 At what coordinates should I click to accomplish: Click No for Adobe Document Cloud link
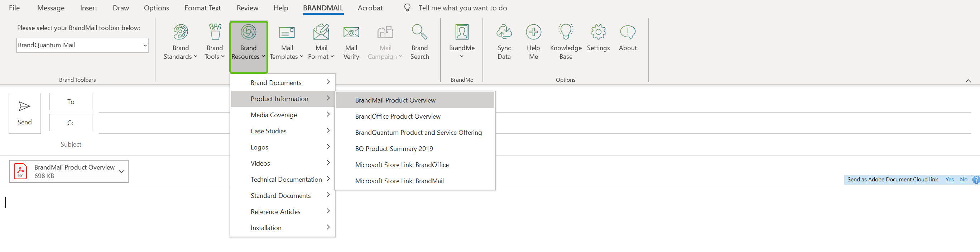[x=964, y=180]
